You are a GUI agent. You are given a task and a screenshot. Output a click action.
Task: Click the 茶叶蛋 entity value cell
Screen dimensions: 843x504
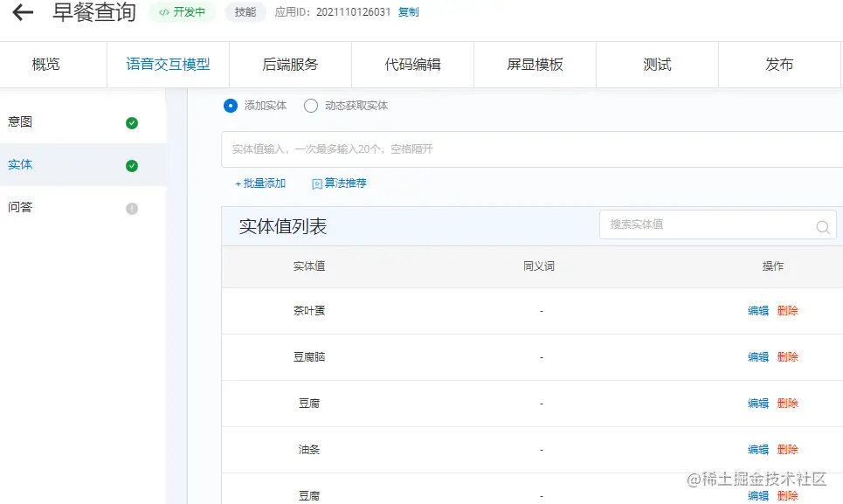point(309,311)
